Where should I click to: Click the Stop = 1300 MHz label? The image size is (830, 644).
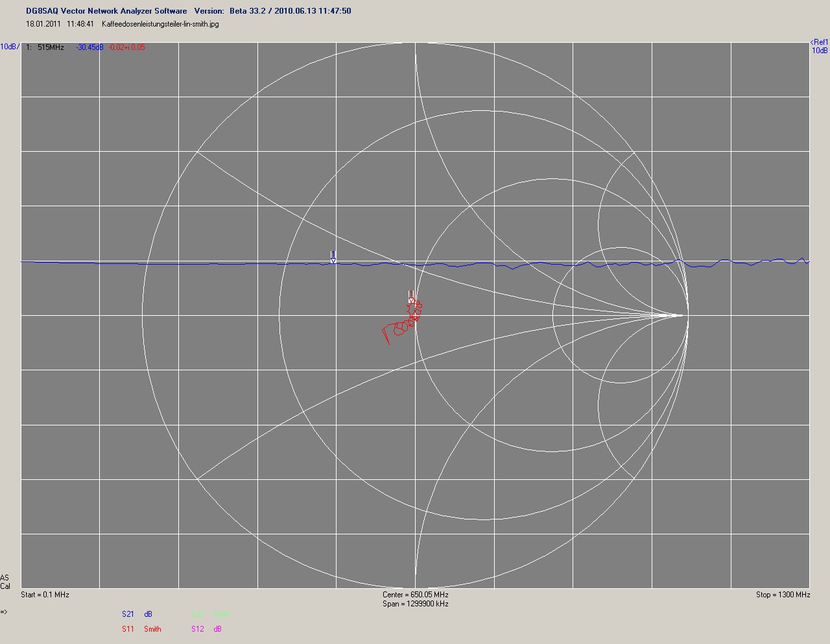(783, 595)
